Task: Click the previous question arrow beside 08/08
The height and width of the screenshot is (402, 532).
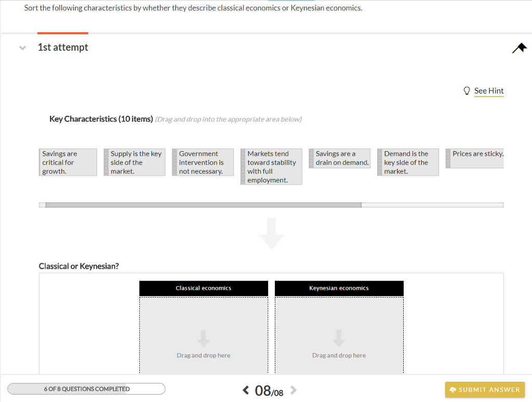Action: tap(246, 390)
